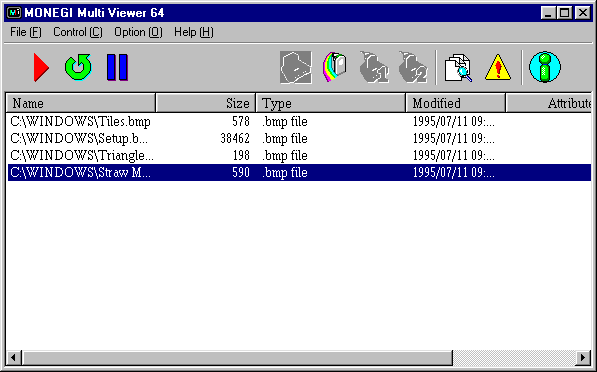The height and width of the screenshot is (372, 597).
Task: Close the MONEGI Multi Viewer window
Action: click(583, 13)
